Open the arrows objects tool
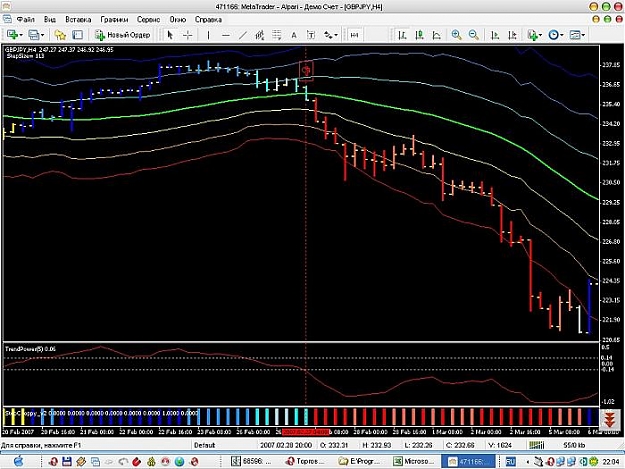Screen dimensions: 625x469 [x=328, y=35]
